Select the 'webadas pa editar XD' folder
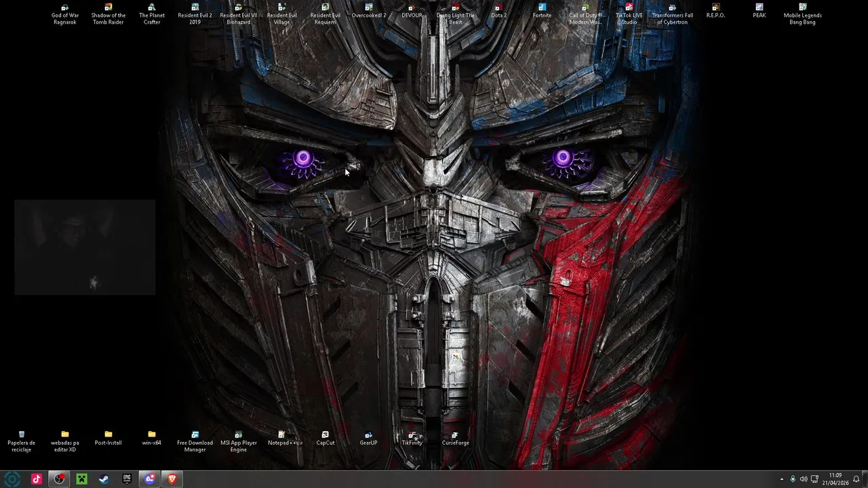The height and width of the screenshot is (488, 868). tap(65, 441)
